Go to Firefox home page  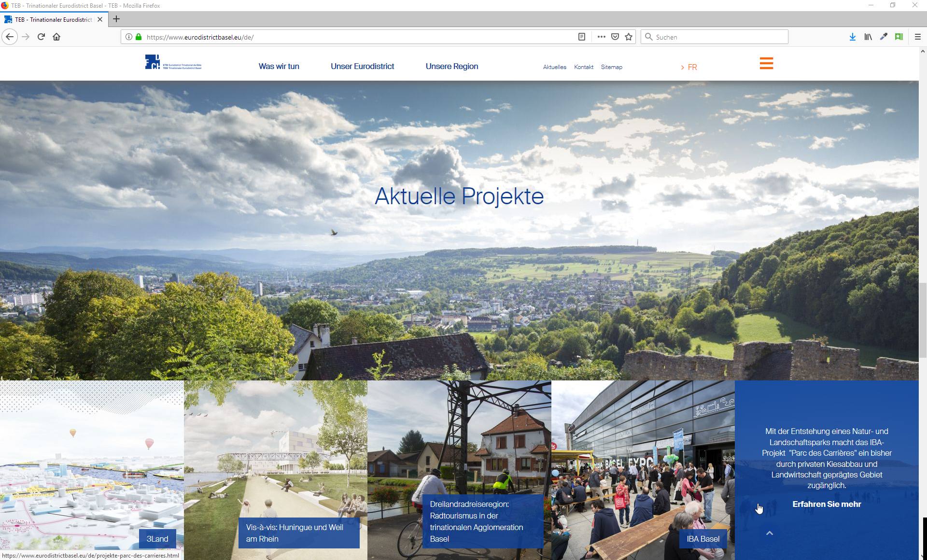click(56, 37)
